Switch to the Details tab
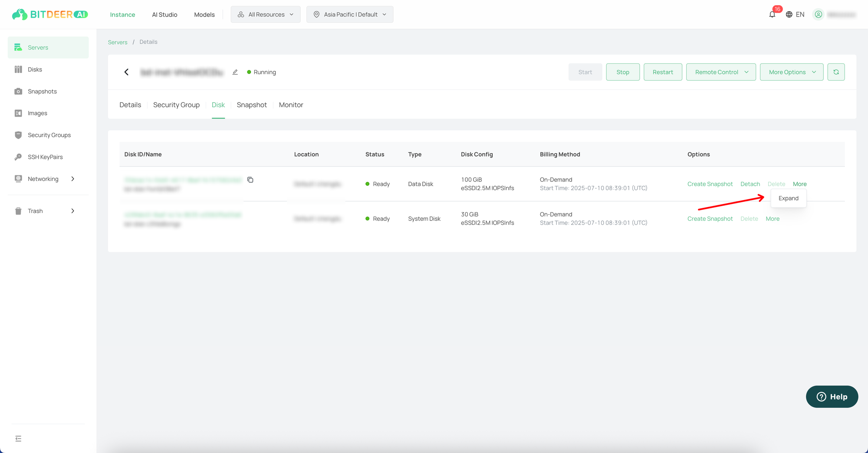 [x=130, y=105]
